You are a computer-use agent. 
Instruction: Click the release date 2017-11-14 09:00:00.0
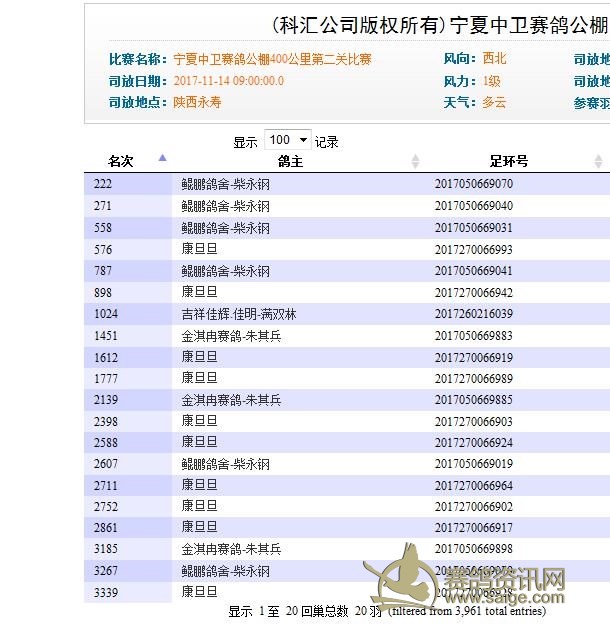click(x=228, y=81)
